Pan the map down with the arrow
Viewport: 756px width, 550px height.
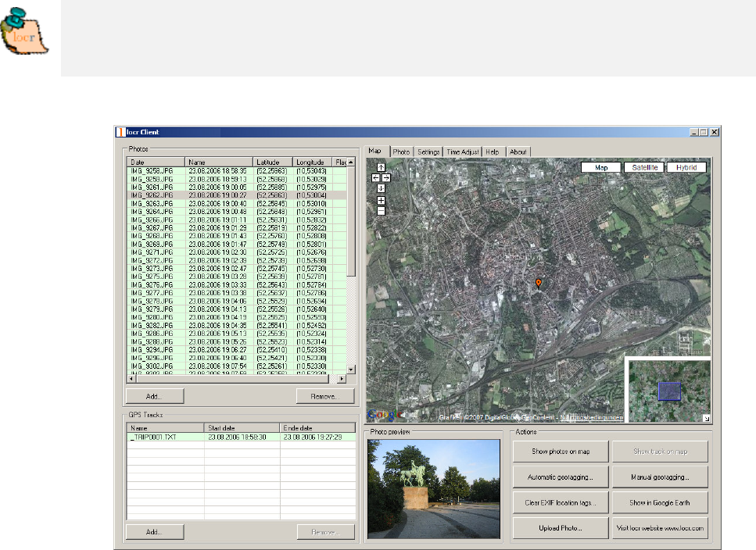click(381, 188)
